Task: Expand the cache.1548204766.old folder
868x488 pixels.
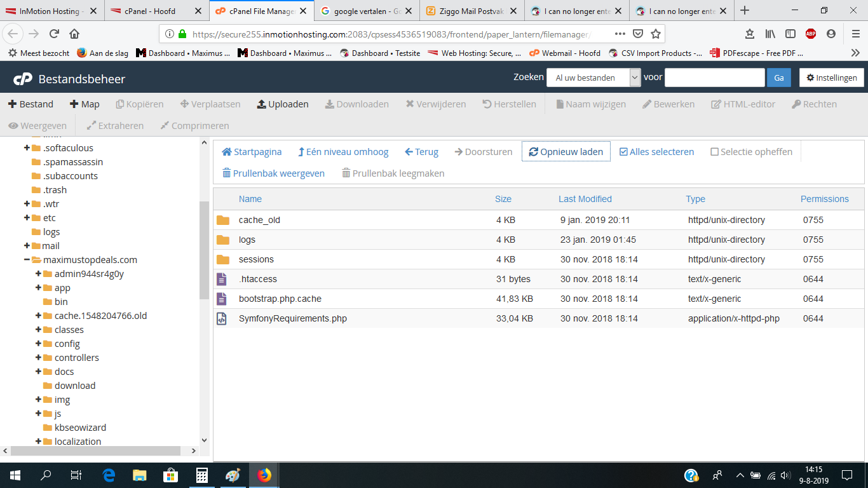Action: click(39, 316)
